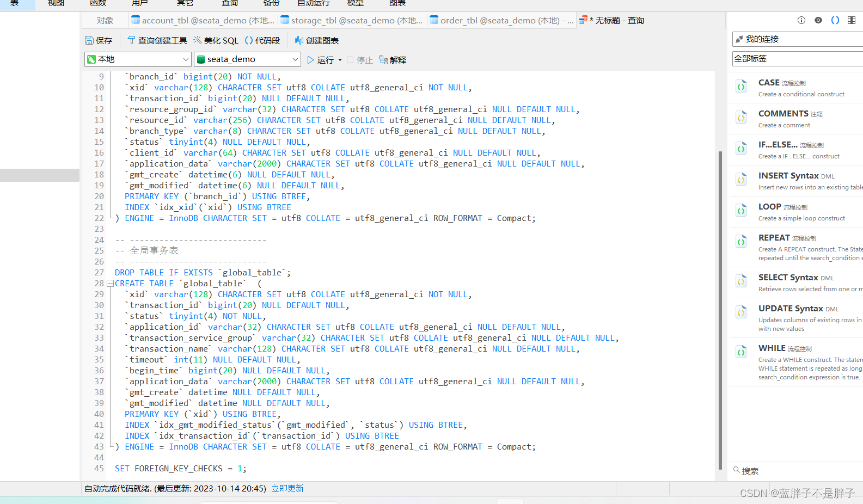This screenshot has width=863, height=504.
Task: Select the LOOP snippet entry
Action: click(796, 212)
